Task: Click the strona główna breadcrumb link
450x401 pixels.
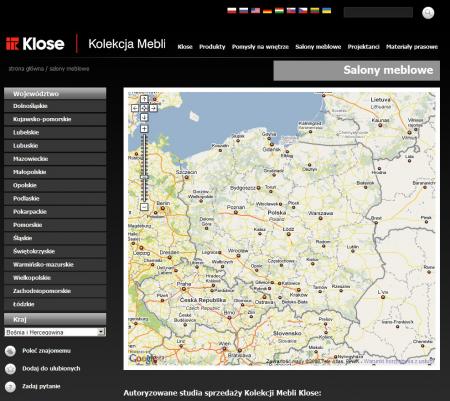Action: pyautogui.click(x=26, y=69)
